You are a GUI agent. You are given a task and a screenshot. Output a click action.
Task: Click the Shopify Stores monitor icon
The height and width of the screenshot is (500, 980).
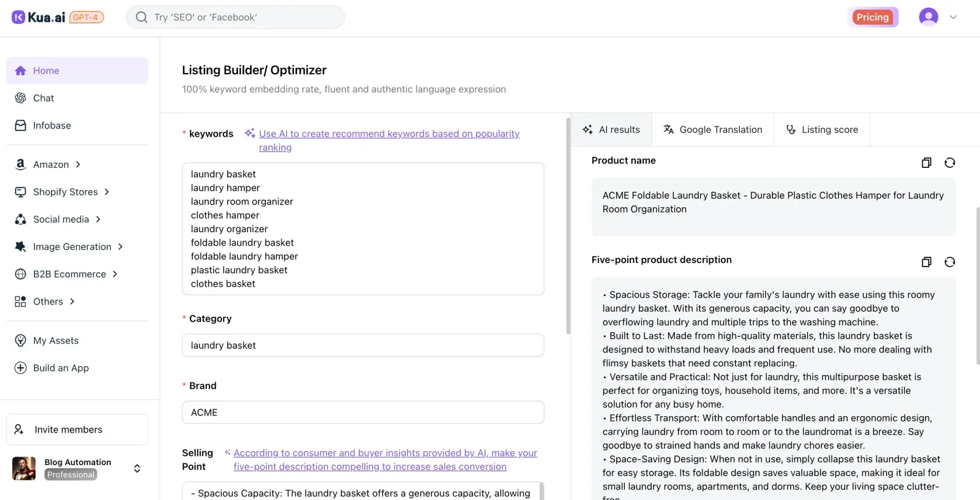coord(20,192)
